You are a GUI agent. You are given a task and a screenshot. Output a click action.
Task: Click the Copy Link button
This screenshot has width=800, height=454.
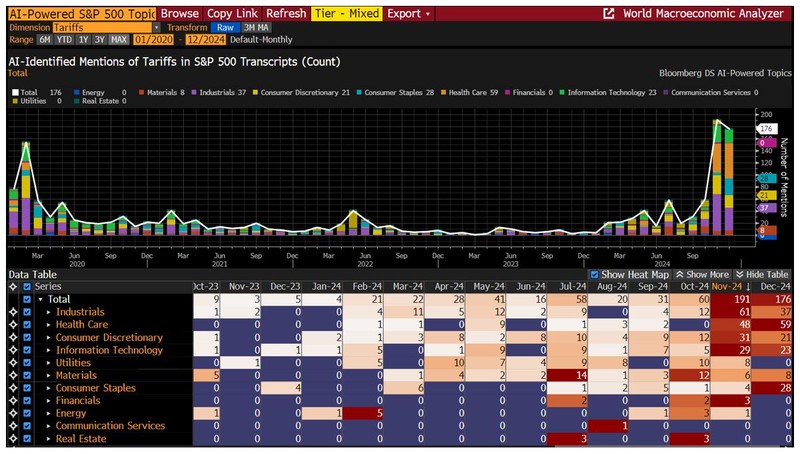coord(234,14)
